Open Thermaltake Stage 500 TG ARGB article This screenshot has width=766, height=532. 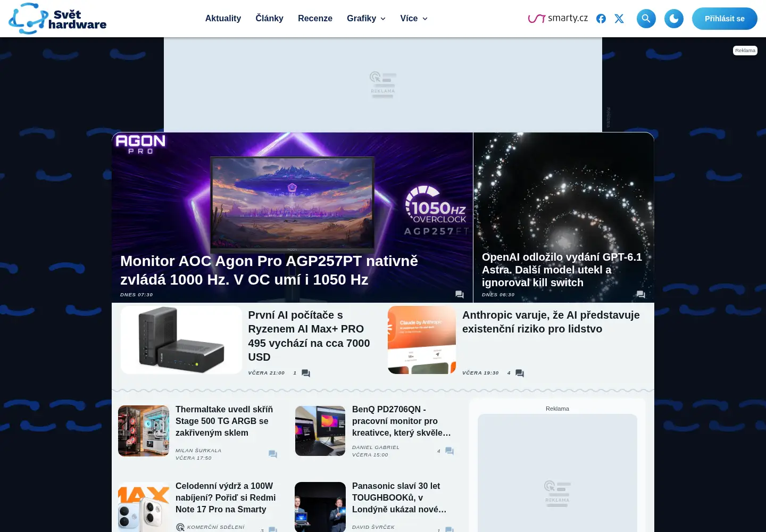click(224, 421)
